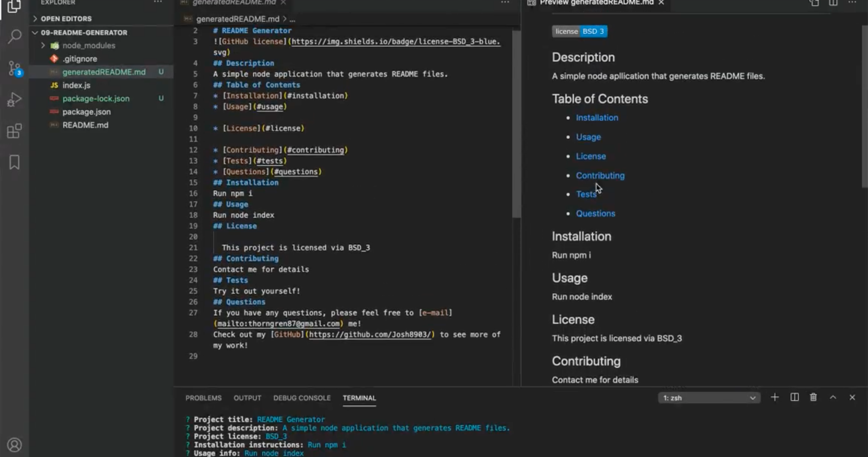Close the terminal panel
The height and width of the screenshot is (457, 868).
[852, 397]
